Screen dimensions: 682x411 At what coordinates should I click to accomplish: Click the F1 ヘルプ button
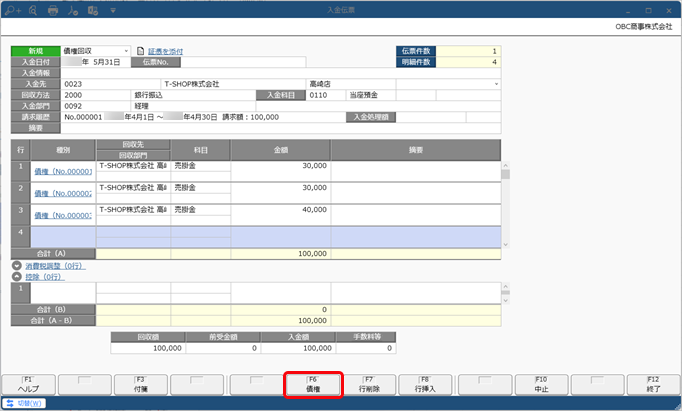point(29,384)
